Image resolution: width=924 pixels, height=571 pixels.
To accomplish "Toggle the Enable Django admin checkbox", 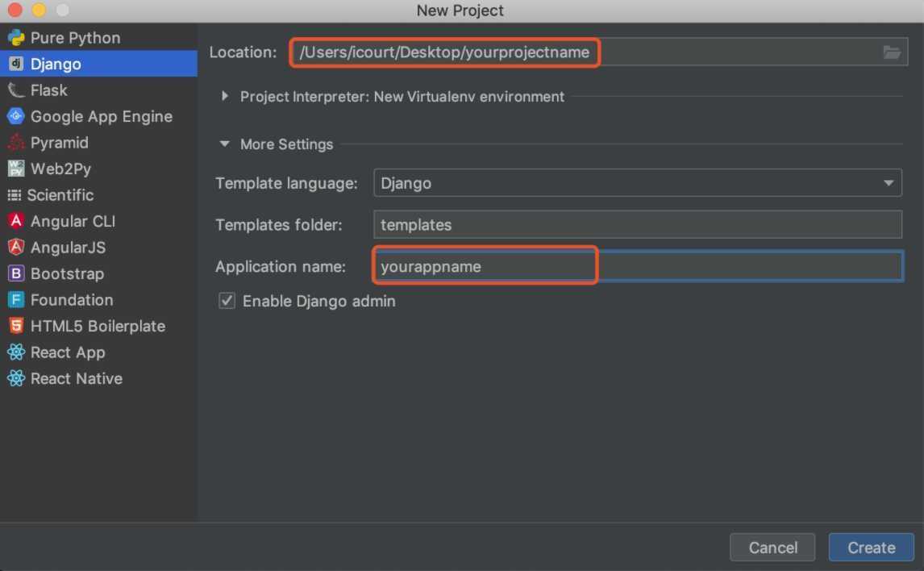I will (227, 301).
